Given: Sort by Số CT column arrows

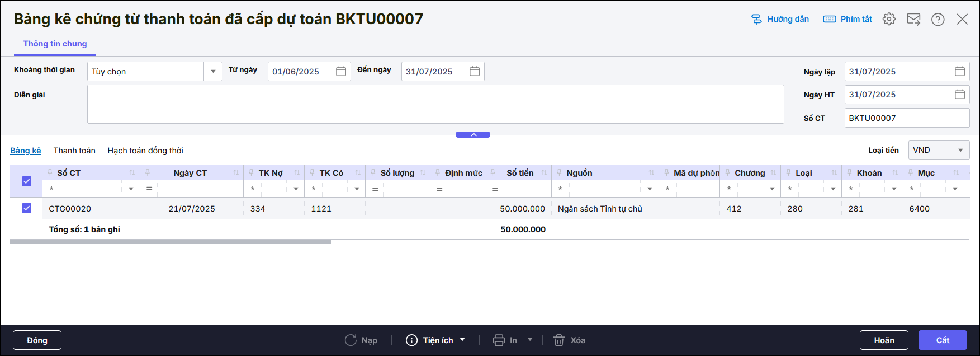Looking at the screenshot, I should pos(132,172).
